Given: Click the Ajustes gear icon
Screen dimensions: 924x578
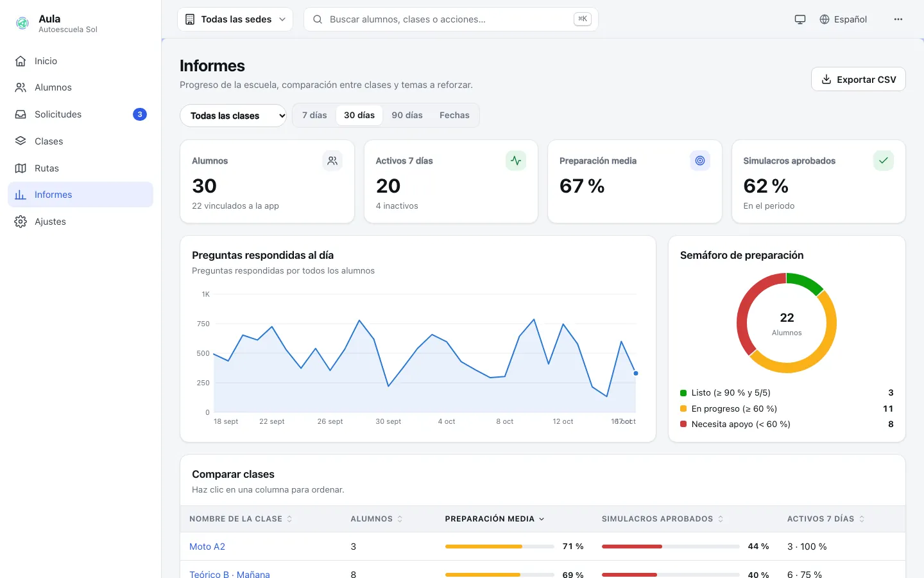Looking at the screenshot, I should point(21,222).
